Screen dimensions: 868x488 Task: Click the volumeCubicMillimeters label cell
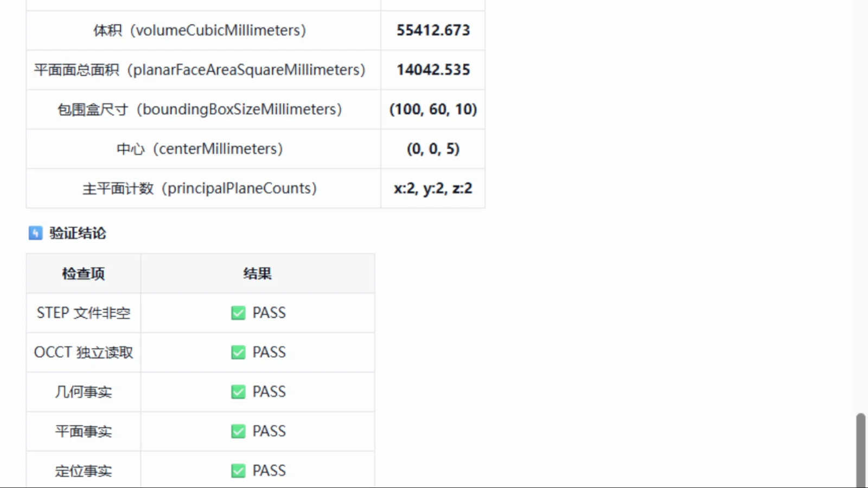(x=203, y=30)
